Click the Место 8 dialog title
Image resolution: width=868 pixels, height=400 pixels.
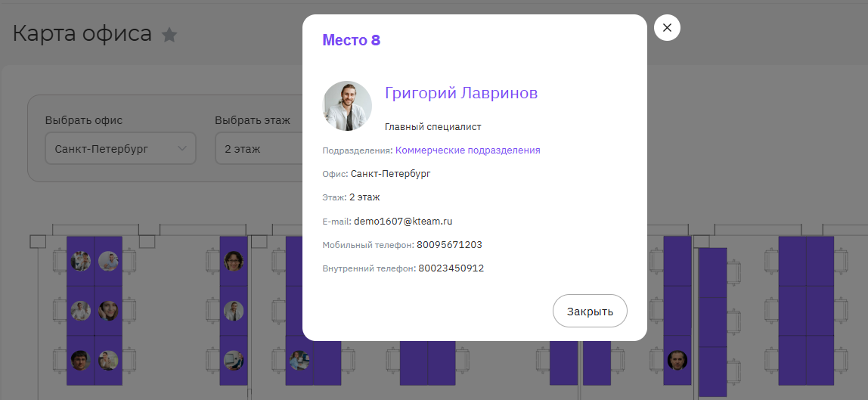[351, 40]
